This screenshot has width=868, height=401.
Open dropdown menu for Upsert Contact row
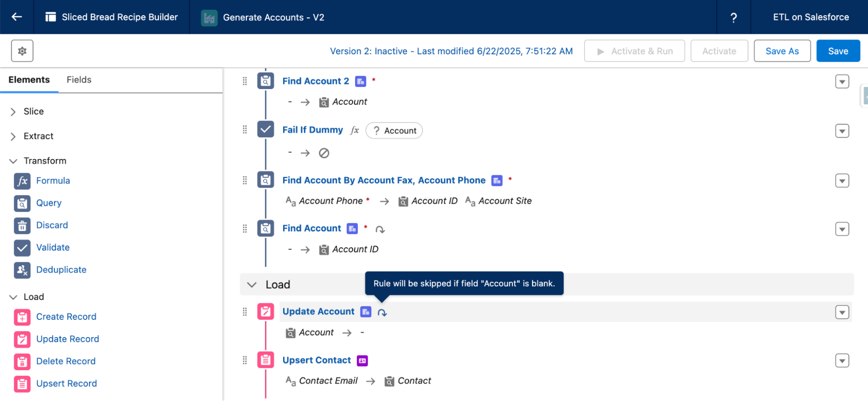(842, 361)
